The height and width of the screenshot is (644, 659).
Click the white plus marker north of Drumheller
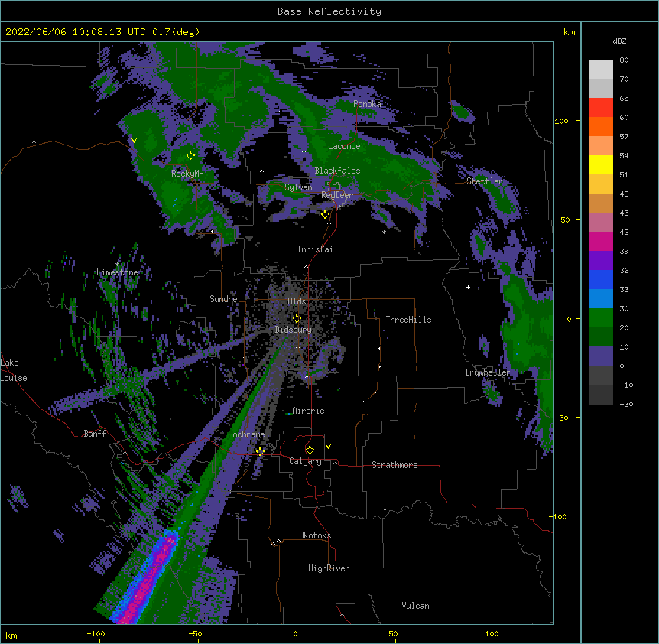(x=468, y=287)
